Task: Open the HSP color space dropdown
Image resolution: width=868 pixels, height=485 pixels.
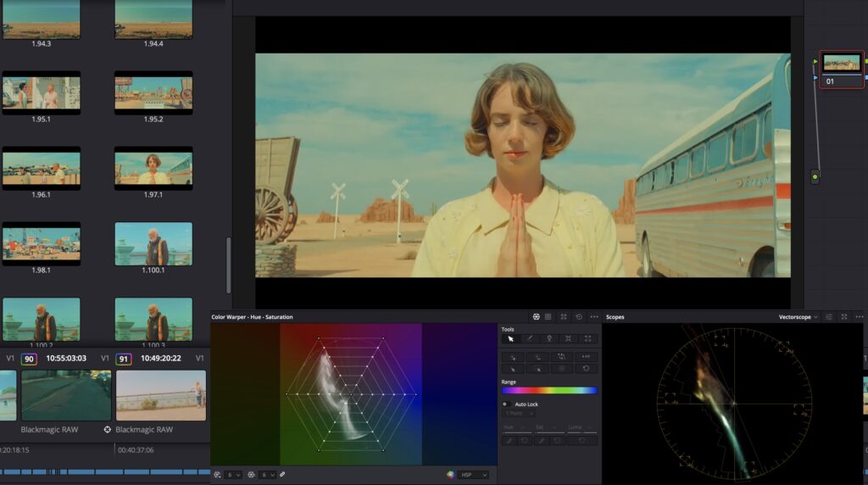Action: tap(473, 475)
